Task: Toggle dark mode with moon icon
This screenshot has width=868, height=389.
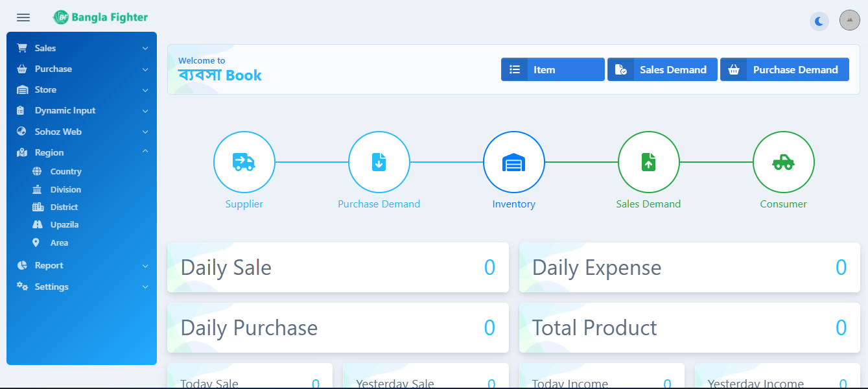Action: pyautogui.click(x=819, y=21)
